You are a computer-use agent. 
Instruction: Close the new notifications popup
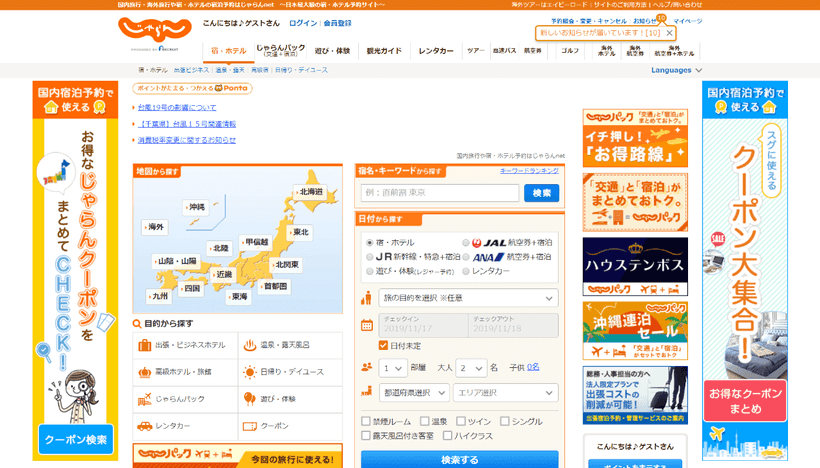(669, 33)
